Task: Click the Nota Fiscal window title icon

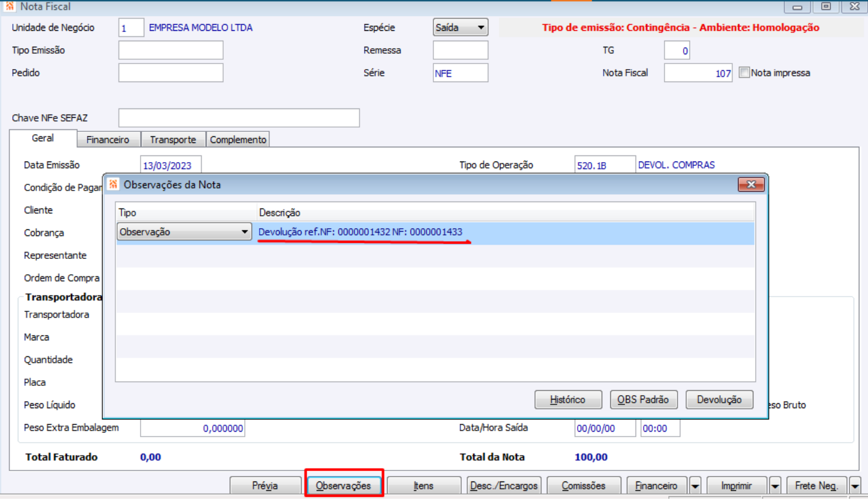Action: click(10, 7)
